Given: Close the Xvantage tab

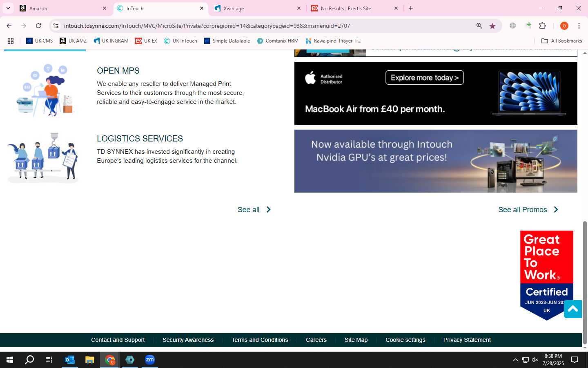Looking at the screenshot, I should point(299,8).
